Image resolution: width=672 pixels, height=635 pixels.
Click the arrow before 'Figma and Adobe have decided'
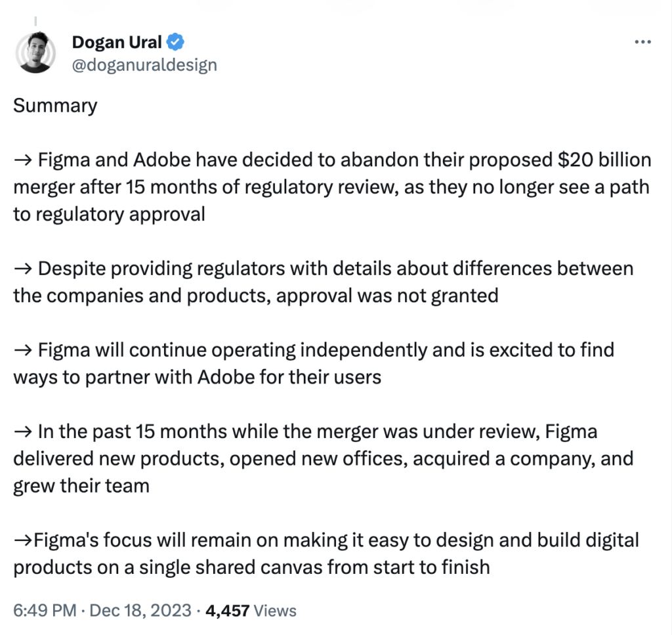pos(23,160)
